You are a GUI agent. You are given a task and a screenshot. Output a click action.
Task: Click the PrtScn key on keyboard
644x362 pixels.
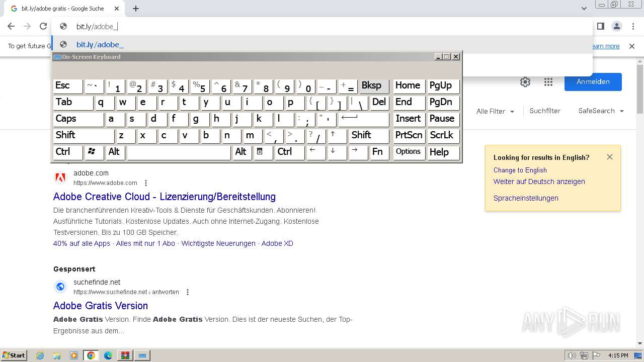click(409, 135)
